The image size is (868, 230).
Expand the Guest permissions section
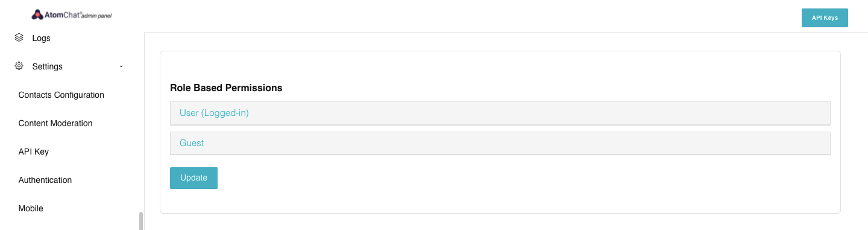click(x=500, y=143)
